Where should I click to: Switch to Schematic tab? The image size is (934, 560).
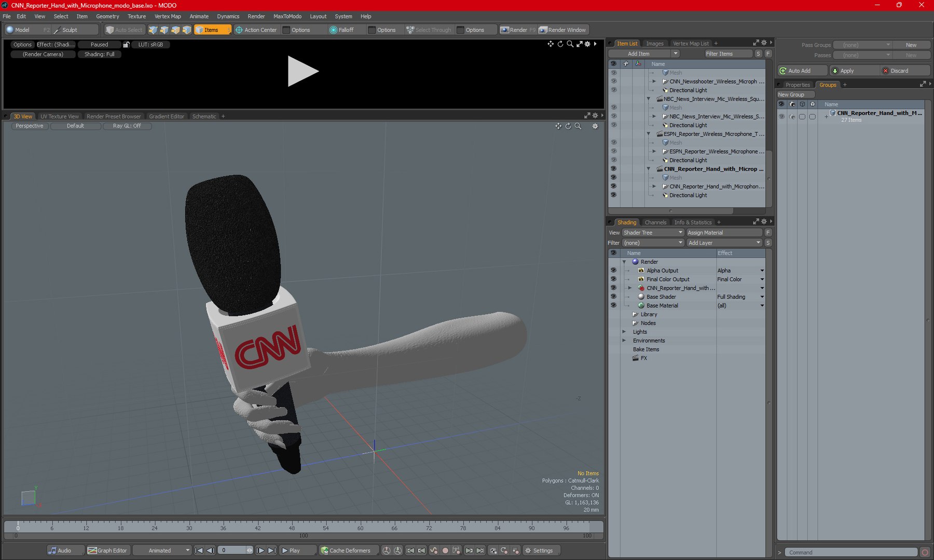[204, 116]
